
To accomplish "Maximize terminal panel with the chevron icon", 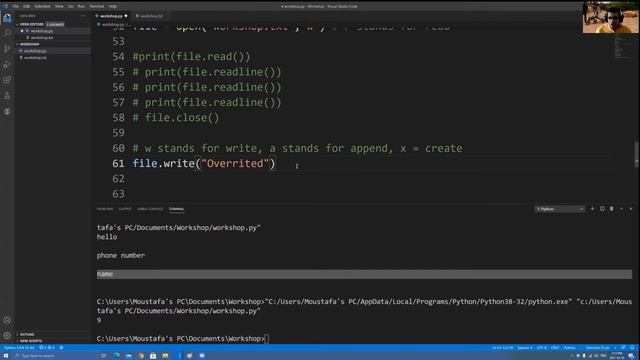I will [x=621, y=209].
